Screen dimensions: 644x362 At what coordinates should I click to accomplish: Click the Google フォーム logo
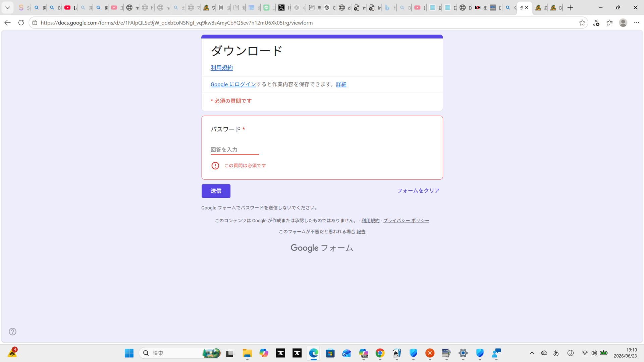click(322, 248)
